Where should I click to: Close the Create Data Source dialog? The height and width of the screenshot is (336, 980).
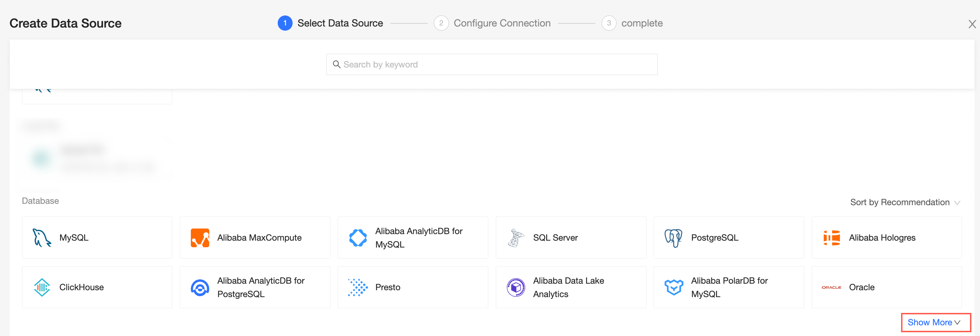coord(972,24)
